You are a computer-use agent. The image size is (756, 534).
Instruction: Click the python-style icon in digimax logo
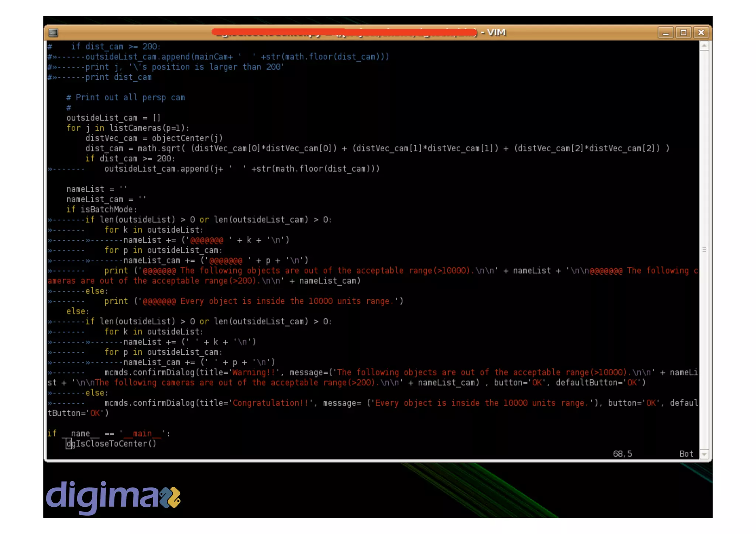click(171, 497)
